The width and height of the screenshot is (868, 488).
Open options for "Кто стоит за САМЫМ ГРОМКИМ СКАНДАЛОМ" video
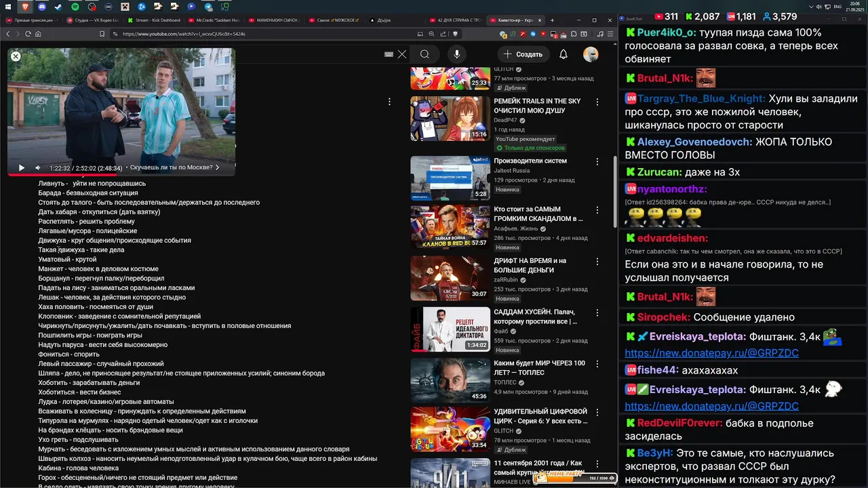point(597,210)
